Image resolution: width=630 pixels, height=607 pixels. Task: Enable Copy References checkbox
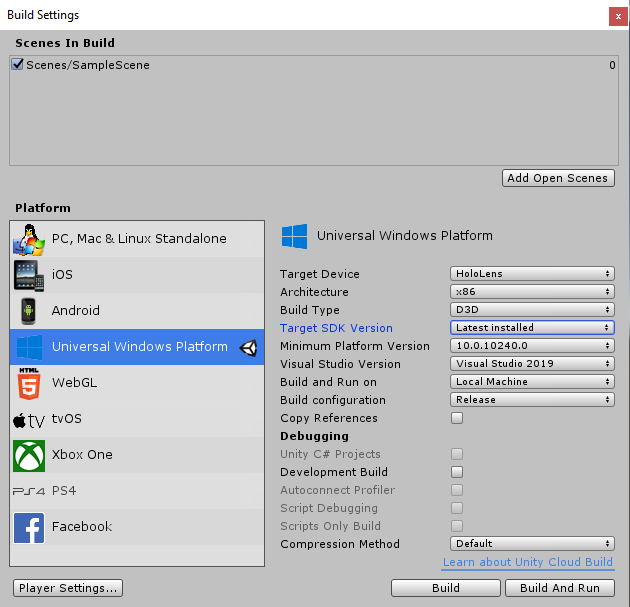click(x=457, y=418)
